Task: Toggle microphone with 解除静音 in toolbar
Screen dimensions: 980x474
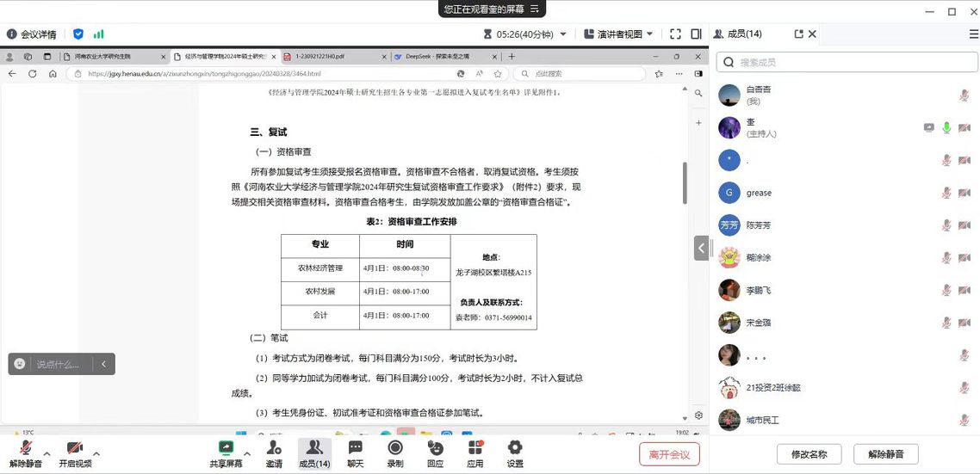Action: pos(26,453)
